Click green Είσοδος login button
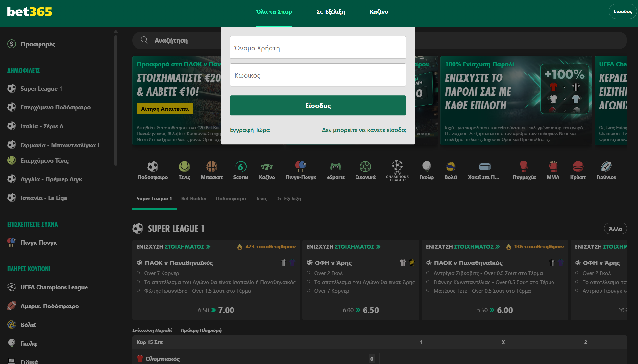638x364 pixels. (318, 105)
